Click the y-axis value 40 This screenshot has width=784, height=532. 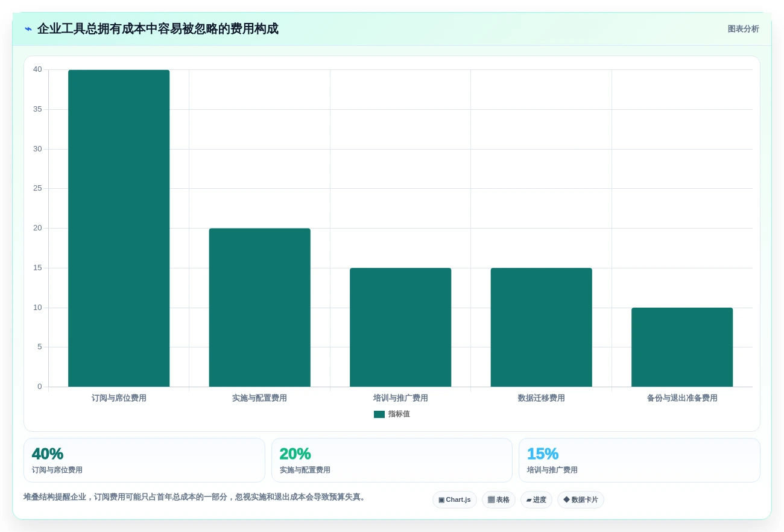[x=37, y=69]
